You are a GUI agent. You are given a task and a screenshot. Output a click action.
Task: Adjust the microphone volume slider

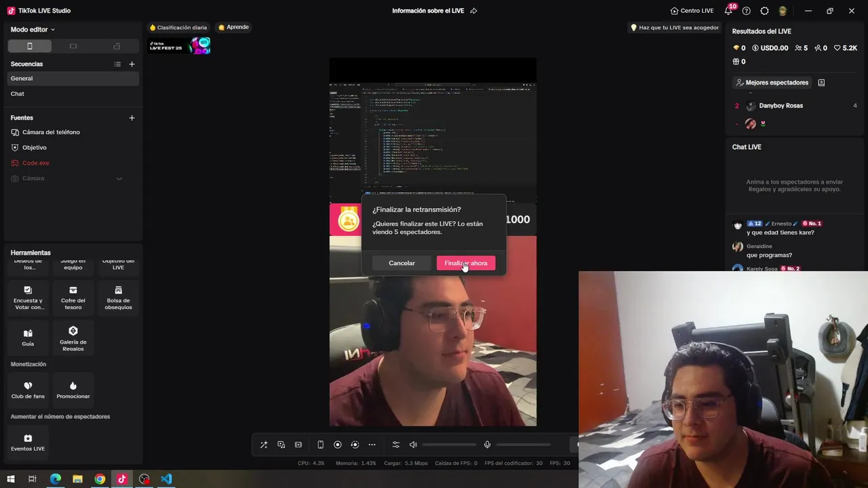524,445
